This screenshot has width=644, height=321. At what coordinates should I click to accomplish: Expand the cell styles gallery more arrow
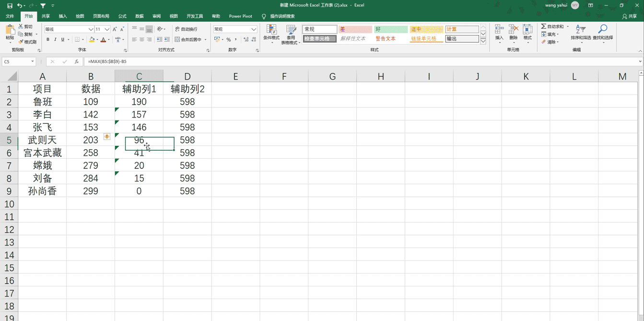[x=483, y=41]
